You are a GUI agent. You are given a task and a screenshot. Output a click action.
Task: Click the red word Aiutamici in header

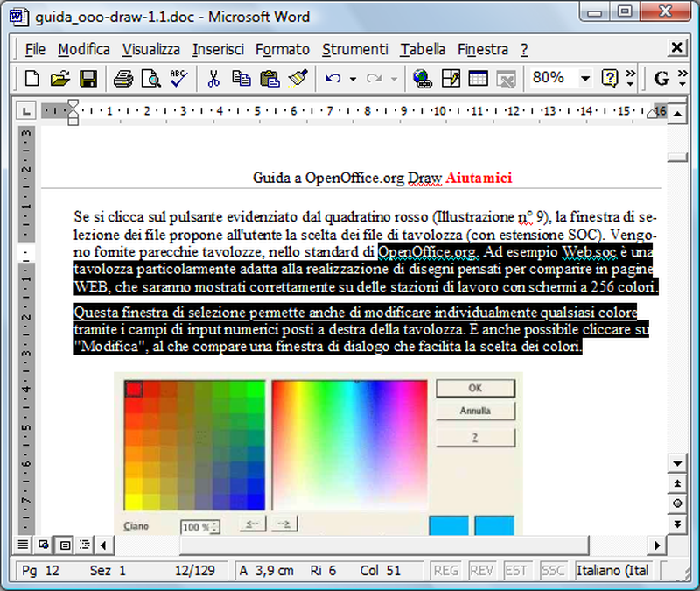(479, 178)
